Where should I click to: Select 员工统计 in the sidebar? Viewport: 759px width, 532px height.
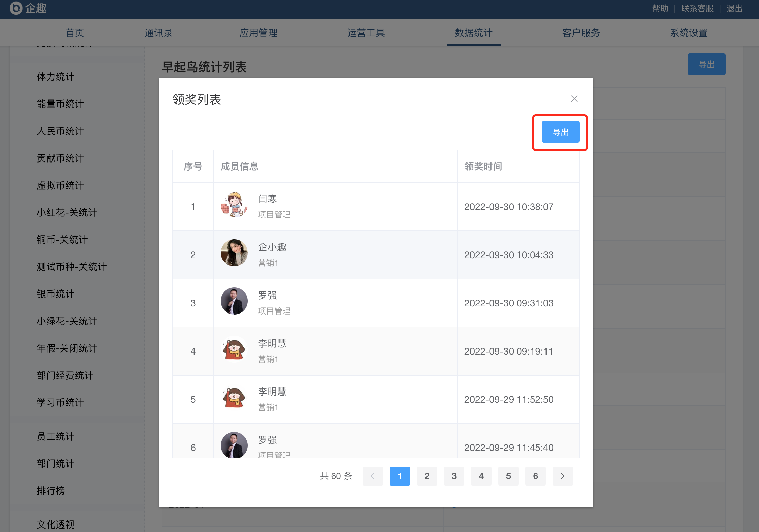56,436
